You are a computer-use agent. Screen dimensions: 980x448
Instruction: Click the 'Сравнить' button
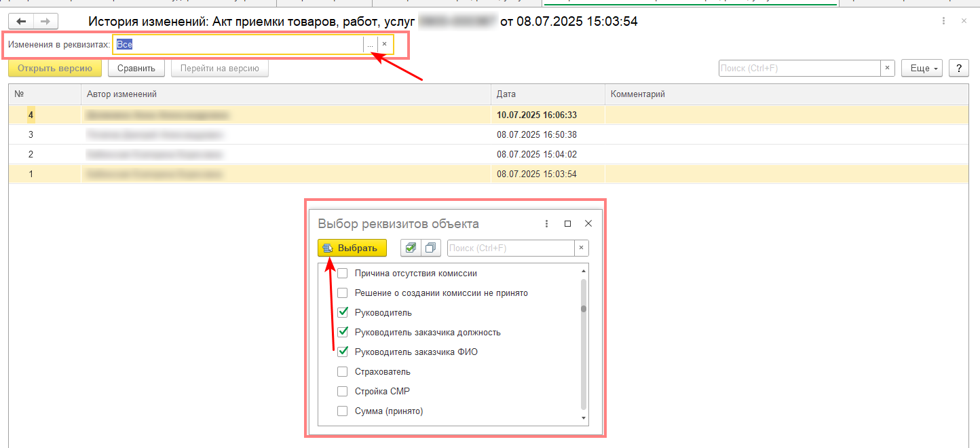136,68
